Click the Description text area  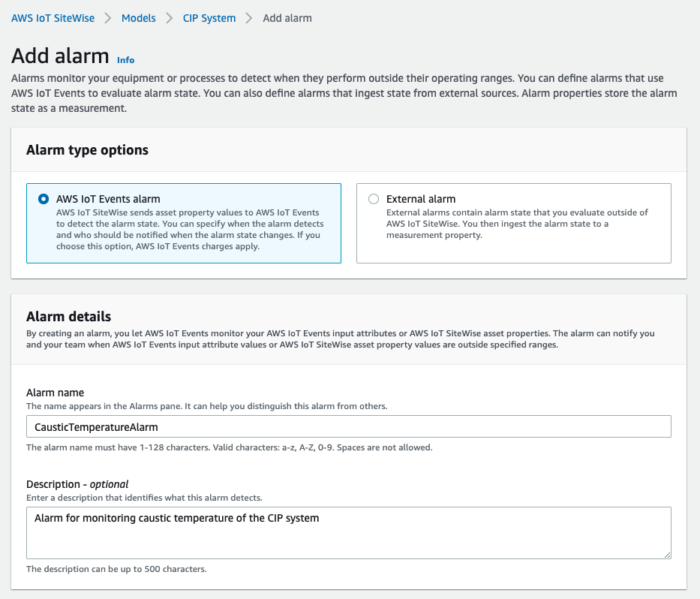[349, 533]
